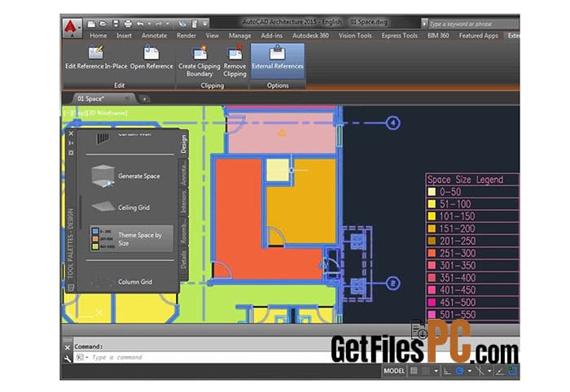Open the Add-ins ribbon tab
Viewport: 570px width, 392px height.
pos(271,36)
